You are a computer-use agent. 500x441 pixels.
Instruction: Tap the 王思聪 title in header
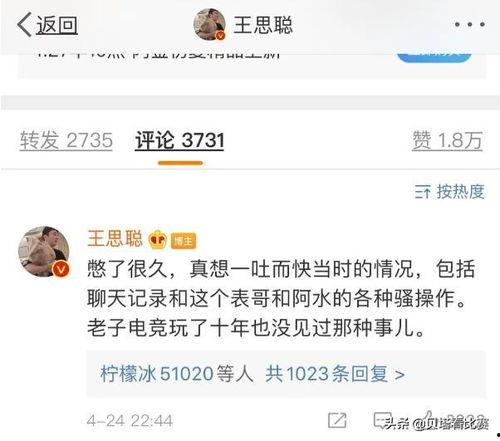click(x=263, y=25)
